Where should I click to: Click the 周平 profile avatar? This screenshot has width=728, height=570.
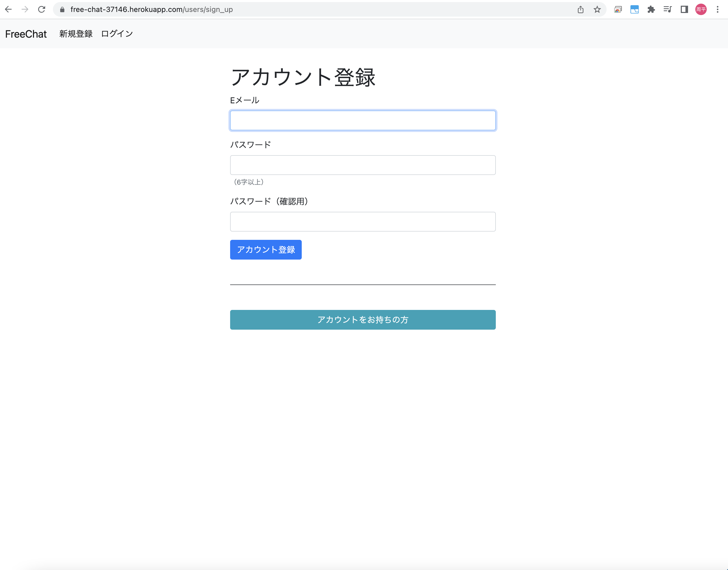[x=701, y=9]
